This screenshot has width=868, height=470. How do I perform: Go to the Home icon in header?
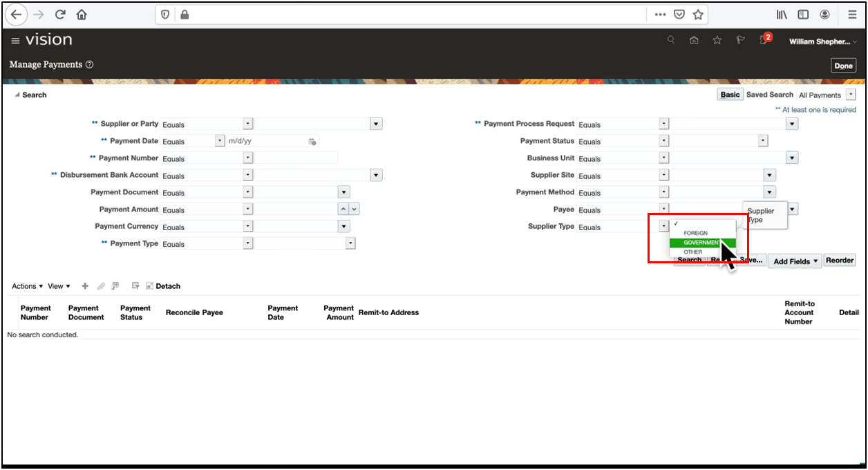click(x=694, y=40)
